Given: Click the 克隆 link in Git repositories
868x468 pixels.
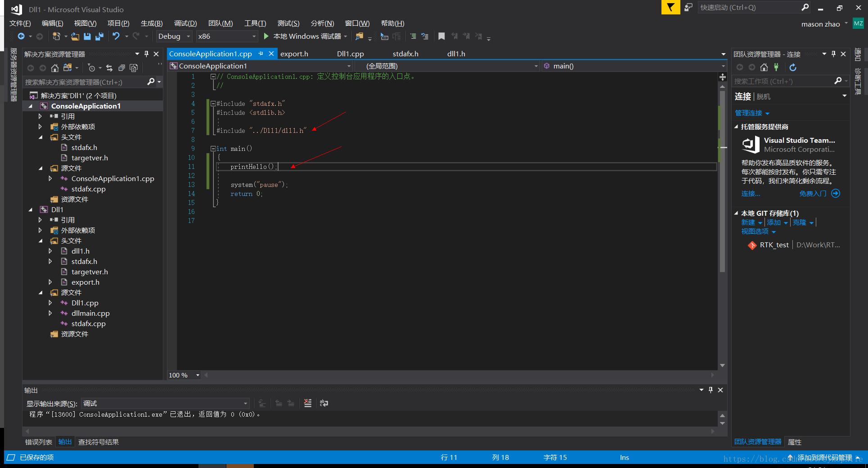Looking at the screenshot, I should [x=800, y=223].
